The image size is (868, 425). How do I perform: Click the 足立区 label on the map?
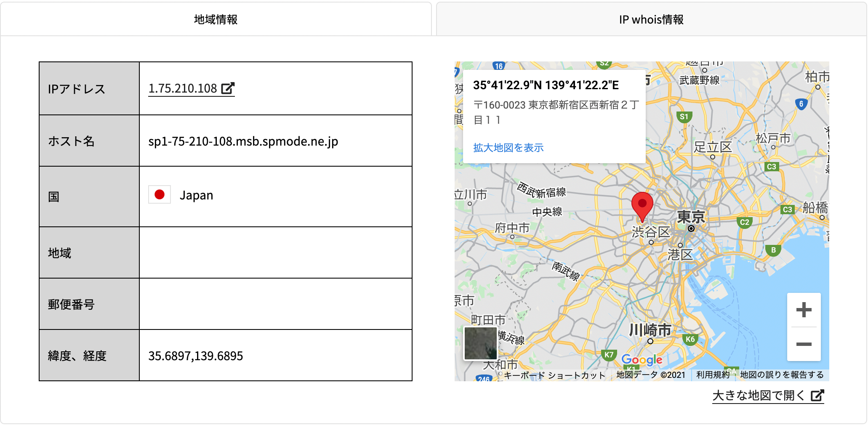tap(713, 147)
